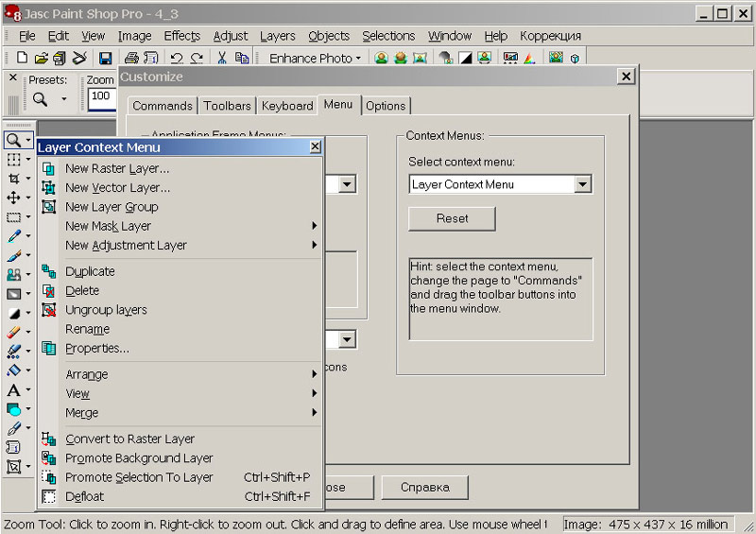The image size is (756, 534).
Task: Select the Flood Fill bucket tool
Action: click(x=13, y=370)
